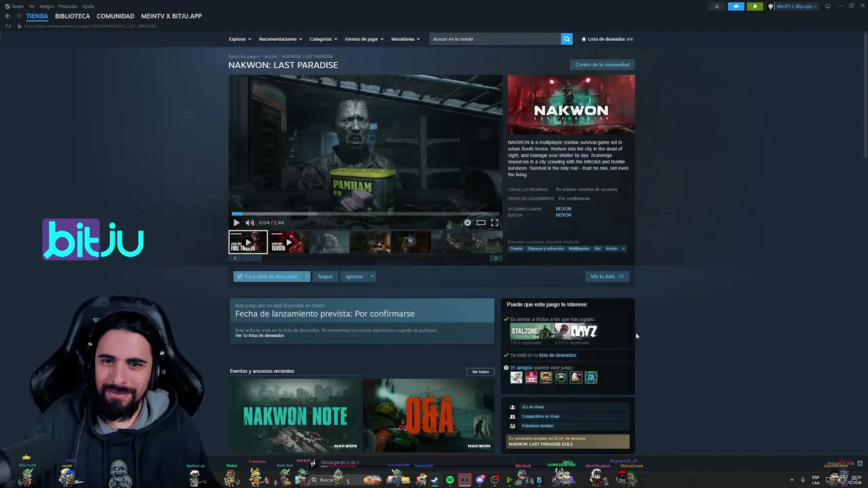
Task: Open the Q&A announcement
Action: tap(429, 415)
